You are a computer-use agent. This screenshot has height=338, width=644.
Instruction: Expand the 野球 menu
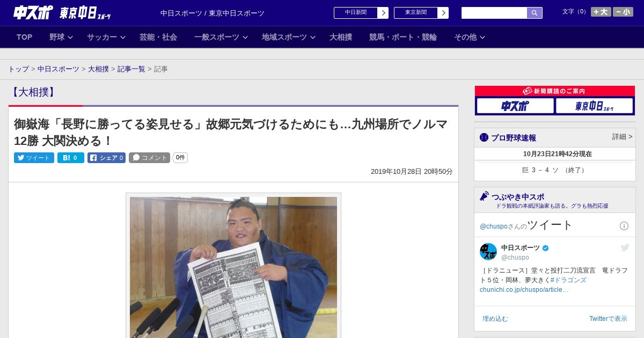pyautogui.click(x=61, y=37)
